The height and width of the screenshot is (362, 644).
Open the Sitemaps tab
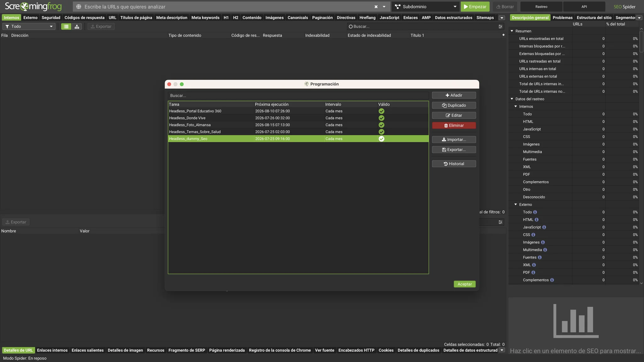[x=485, y=18]
